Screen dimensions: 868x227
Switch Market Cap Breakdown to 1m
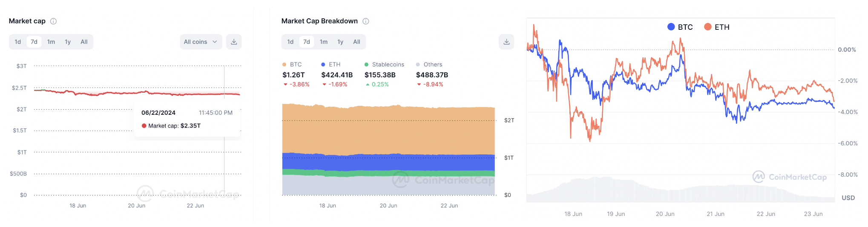point(324,42)
